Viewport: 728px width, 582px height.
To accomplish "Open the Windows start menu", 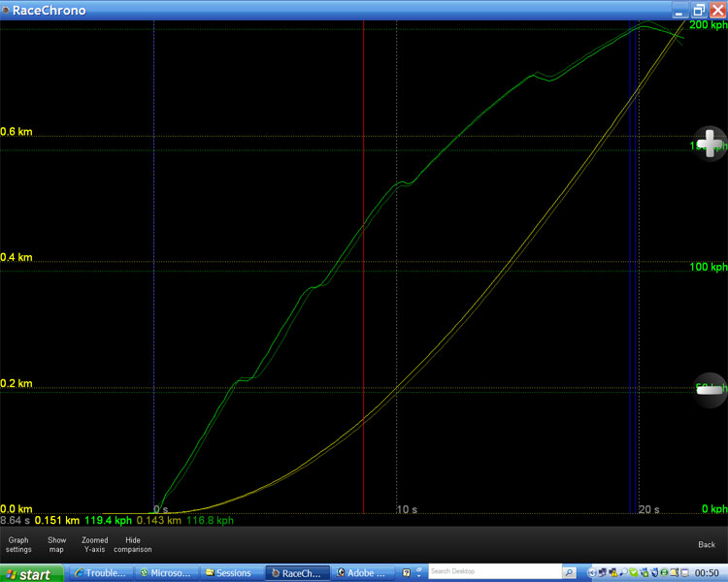I will [x=31, y=573].
